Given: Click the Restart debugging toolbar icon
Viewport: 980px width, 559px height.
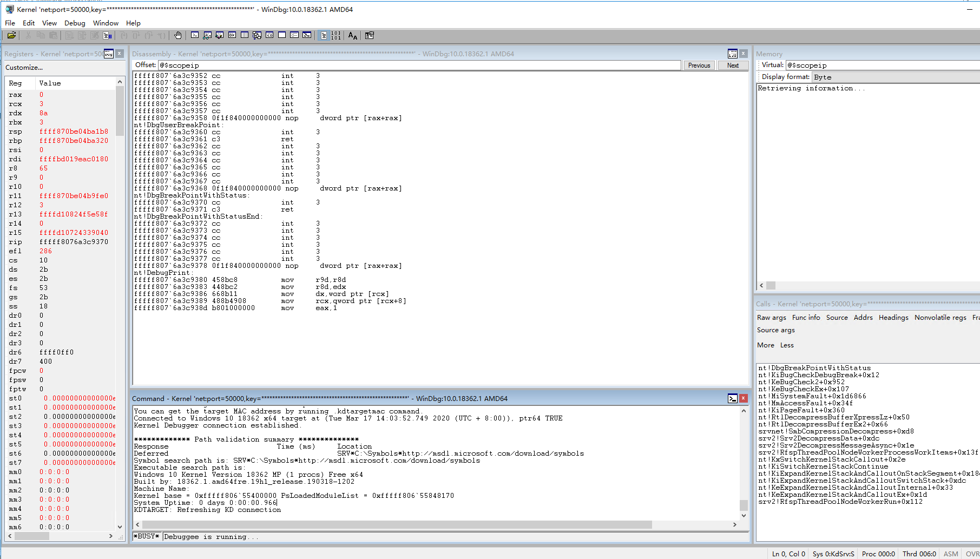Looking at the screenshot, I should point(82,35).
